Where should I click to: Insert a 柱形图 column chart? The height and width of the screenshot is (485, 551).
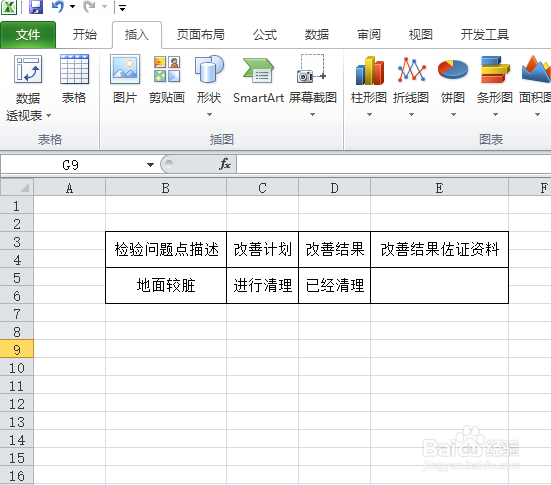pos(369,79)
